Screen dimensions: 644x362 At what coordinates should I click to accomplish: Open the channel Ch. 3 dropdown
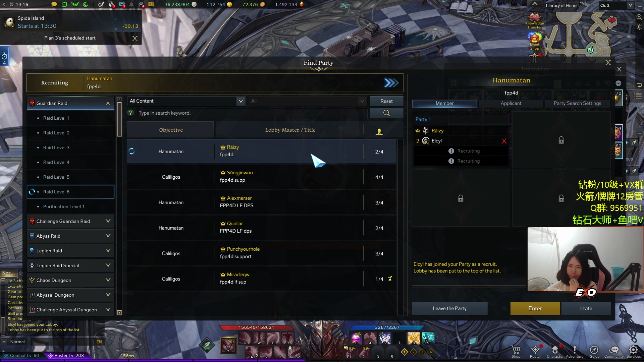(616, 5)
